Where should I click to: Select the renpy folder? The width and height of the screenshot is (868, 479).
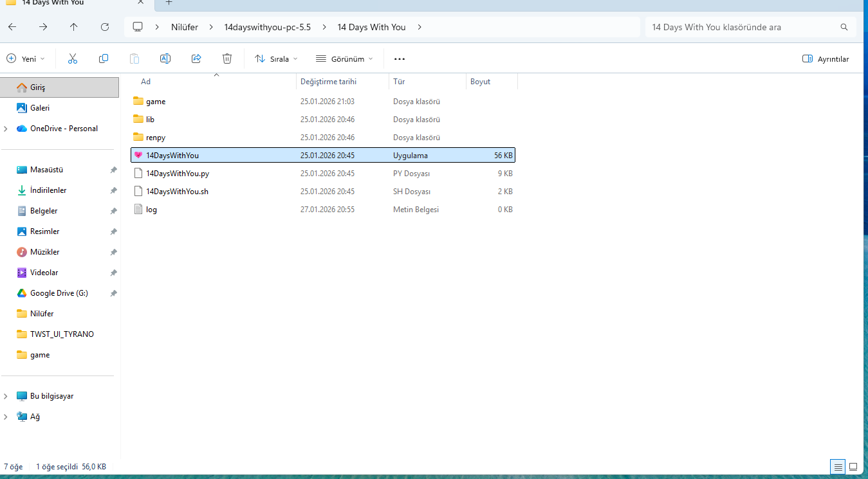[323, 138]
